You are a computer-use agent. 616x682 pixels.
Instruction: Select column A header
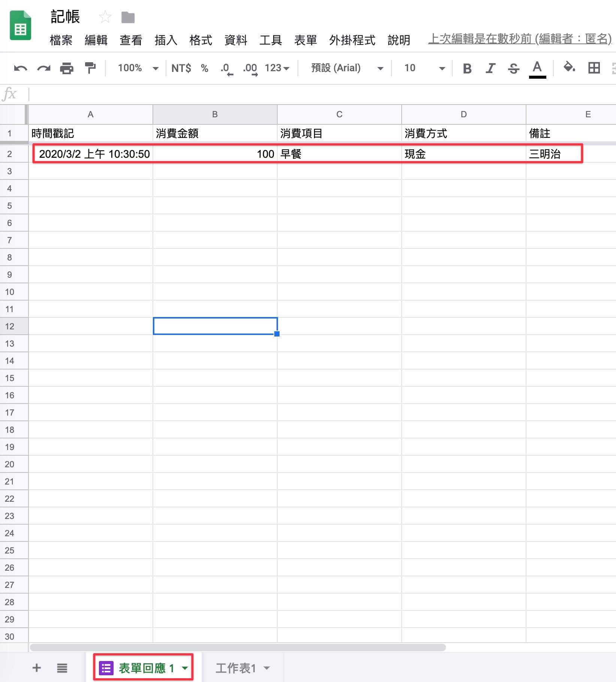coord(91,114)
